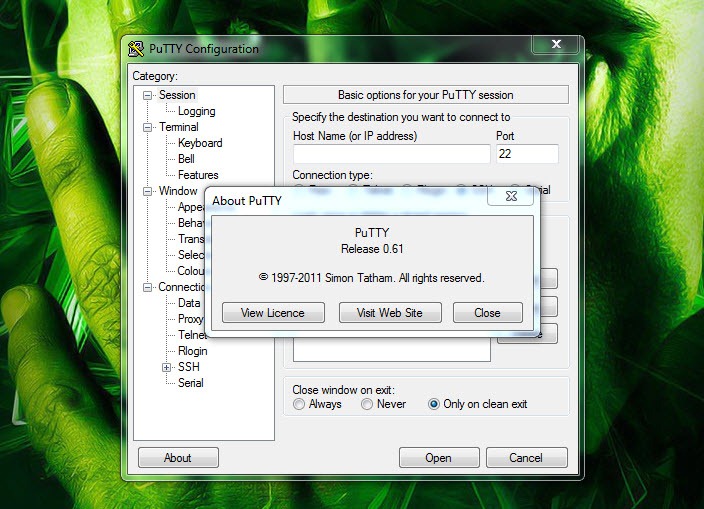Collapse the Terminal tree node
The width and height of the screenshot is (704, 509).
[x=147, y=127]
